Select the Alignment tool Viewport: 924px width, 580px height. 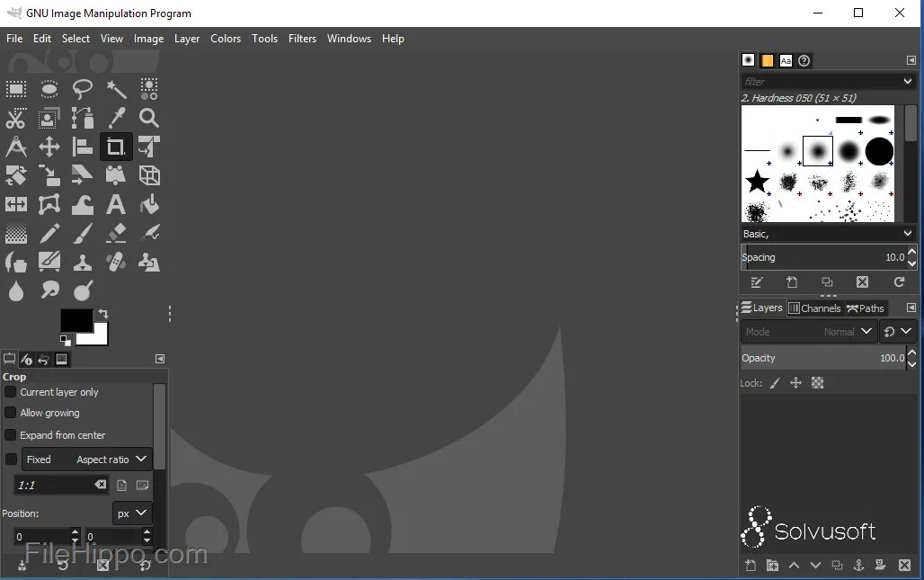click(x=83, y=147)
